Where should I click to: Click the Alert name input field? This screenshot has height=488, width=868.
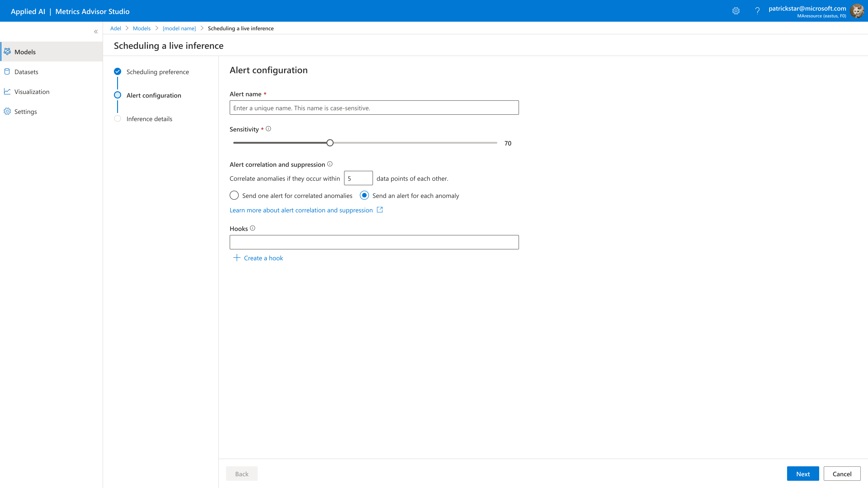pos(374,108)
